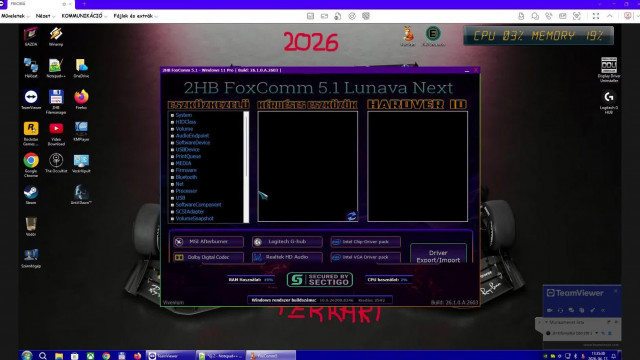The width and height of the screenshot is (640, 360).
Task: Open the Logitech G HUB desktop icon
Action: [x=609, y=102]
